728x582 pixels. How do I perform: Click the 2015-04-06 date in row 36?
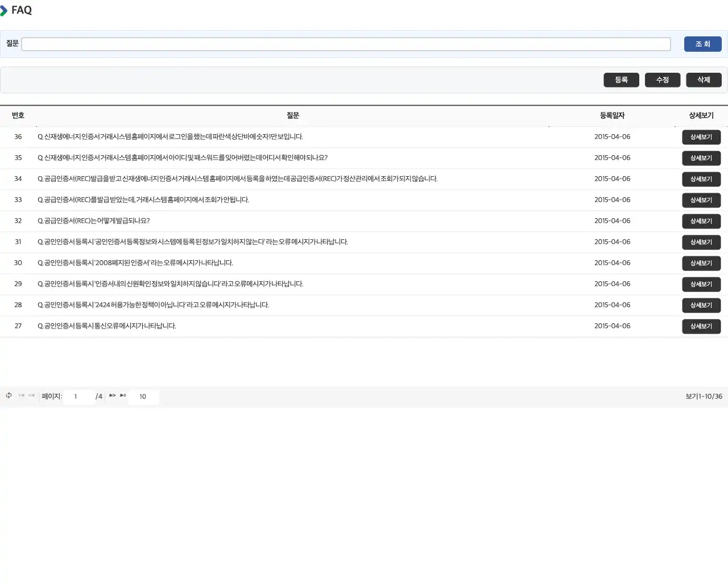(x=613, y=137)
